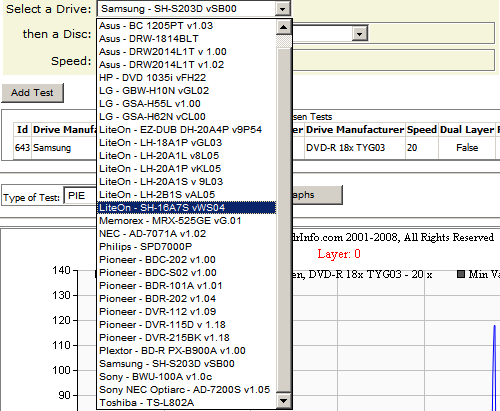
Task: Select LiteOn - SH-16A7S vWS04 from list
Action: [187, 208]
